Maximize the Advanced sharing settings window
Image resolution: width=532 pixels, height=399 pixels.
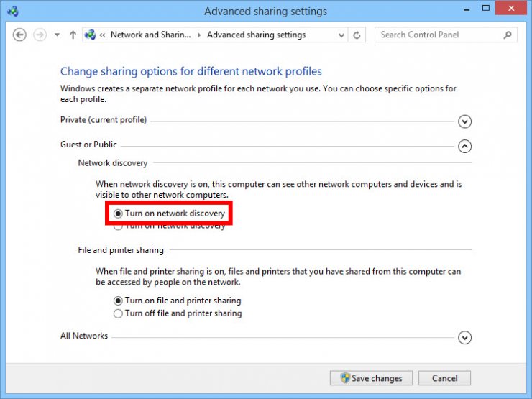pos(486,8)
